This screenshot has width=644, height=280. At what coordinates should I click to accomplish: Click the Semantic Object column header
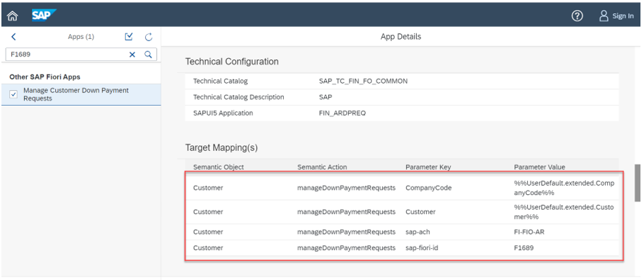pos(219,167)
